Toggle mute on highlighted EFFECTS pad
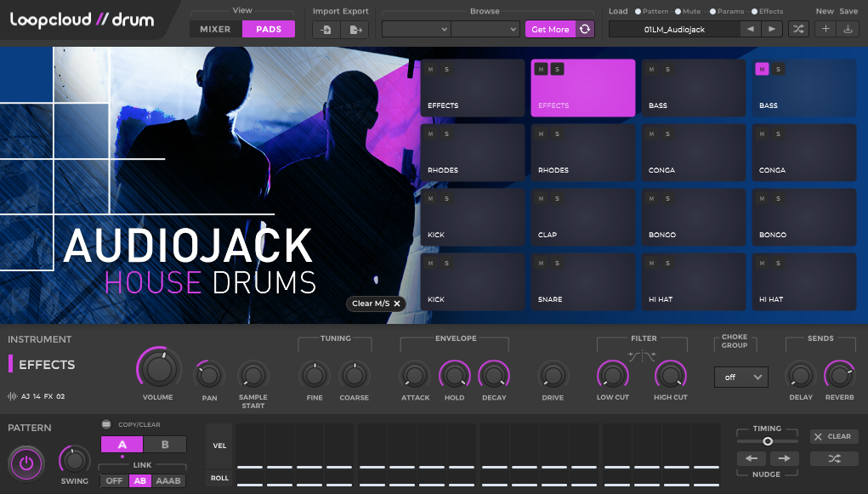 pyautogui.click(x=541, y=69)
